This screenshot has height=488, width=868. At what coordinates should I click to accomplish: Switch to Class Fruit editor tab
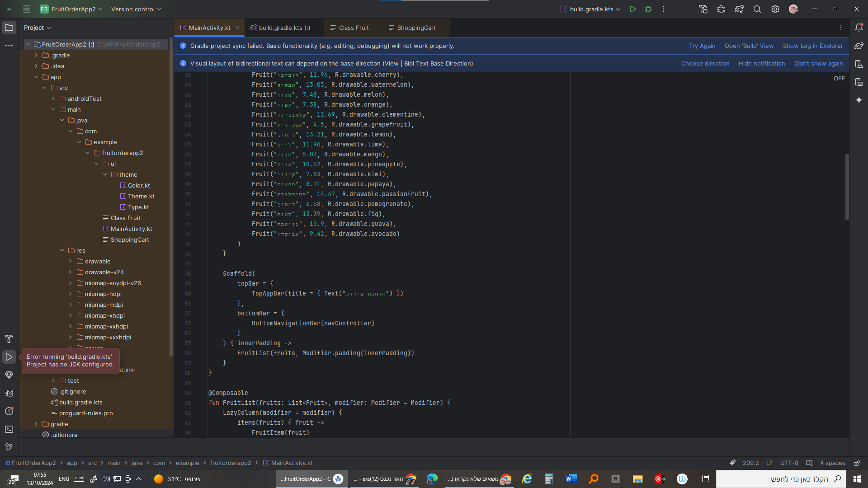pos(349,28)
